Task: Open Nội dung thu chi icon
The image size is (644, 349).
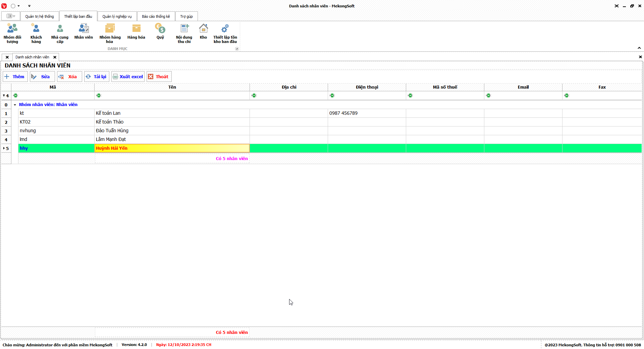Action: [x=184, y=33]
